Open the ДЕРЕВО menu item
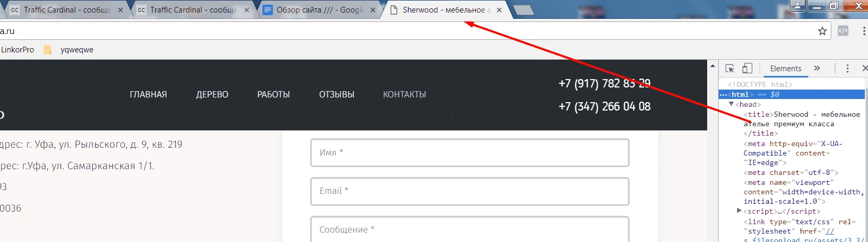Screen dimensions: 868x242 click(x=212, y=94)
